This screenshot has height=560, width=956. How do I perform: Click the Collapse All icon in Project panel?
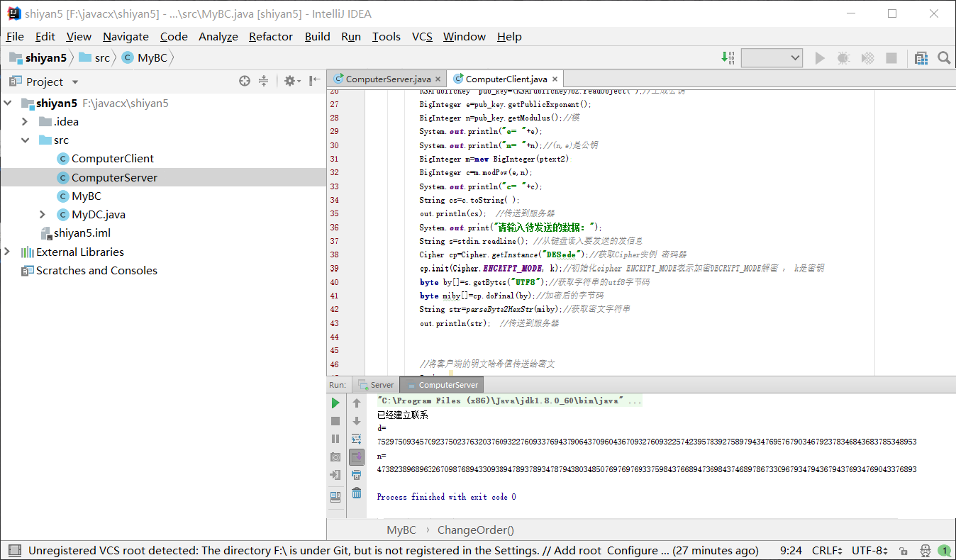pos(263,82)
